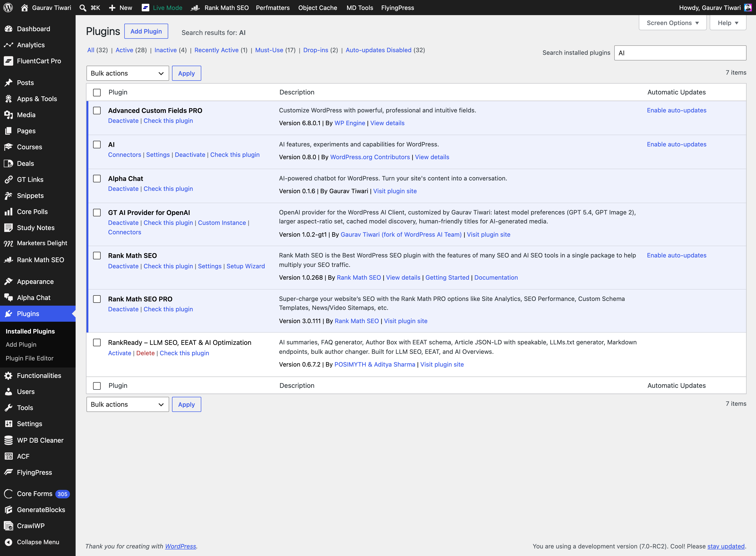756x556 pixels.
Task: Click the top Apply button
Action: tap(186, 73)
